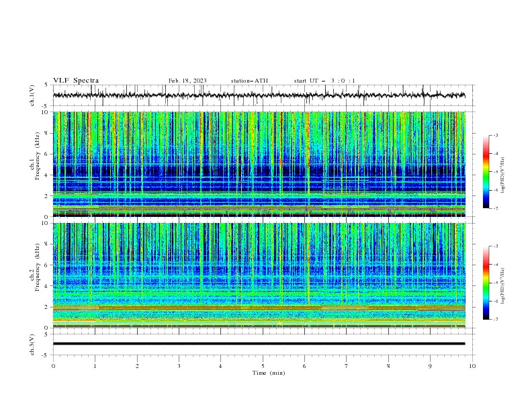Click the "VLF Spectra" title text
The height and width of the screenshot is (411, 532).
[76, 81]
